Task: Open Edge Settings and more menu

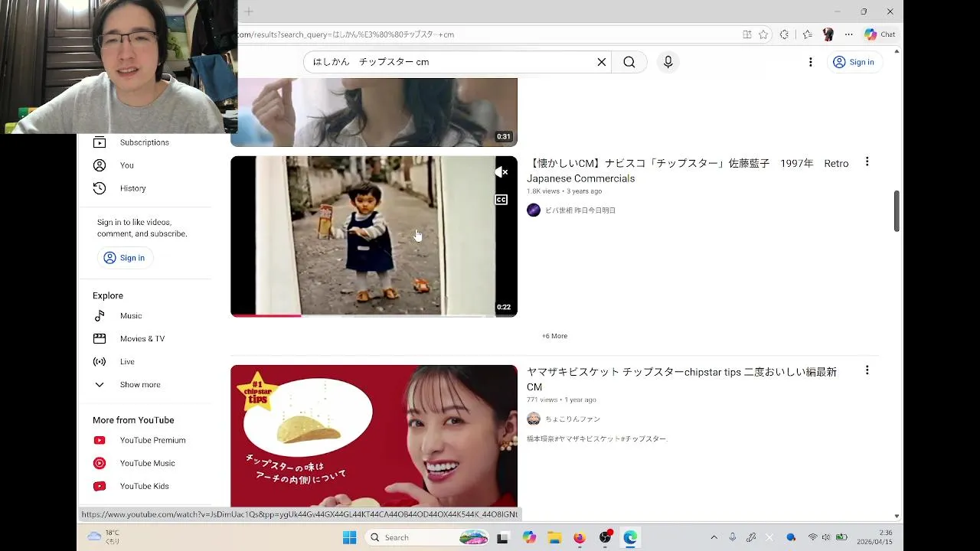Action: 848,34
